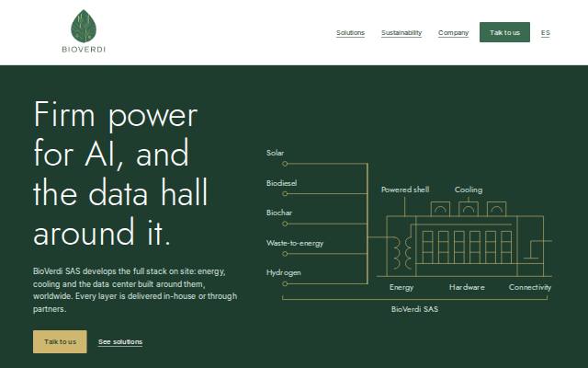Image resolution: width=588 pixels, height=368 pixels.
Task: Click the BioVerdi SAS develops paragraph
Action: [x=135, y=290]
